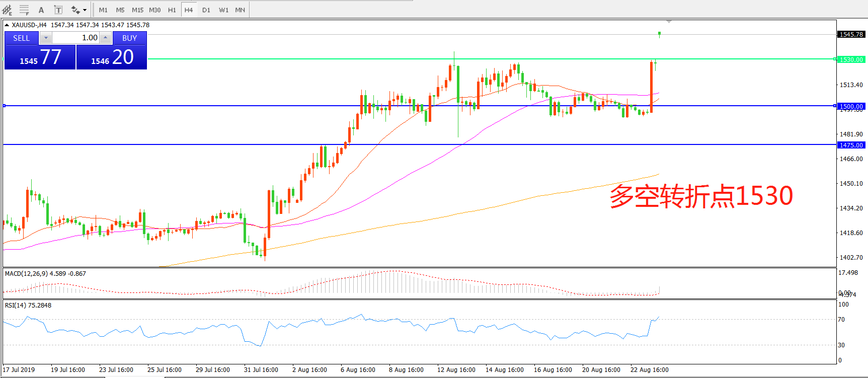
Task: Click the gray chart shift marker triangle
Action: pyautogui.click(x=669, y=22)
